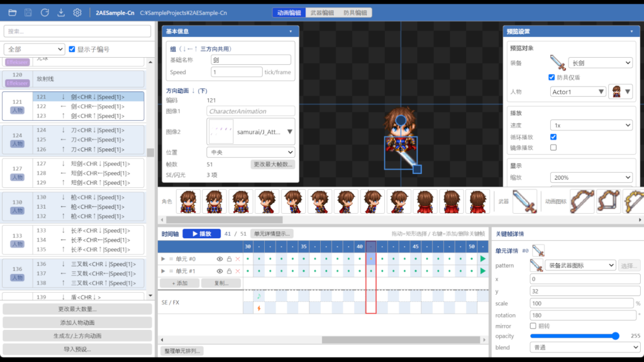Click the reload icon in toolbar
The height and width of the screenshot is (362, 644).
coord(45,13)
